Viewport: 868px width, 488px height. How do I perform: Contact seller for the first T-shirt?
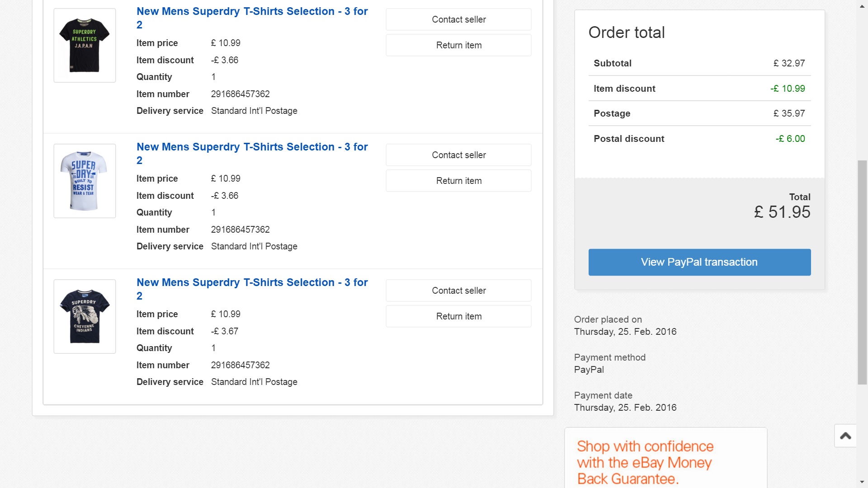click(x=458, y=19)
